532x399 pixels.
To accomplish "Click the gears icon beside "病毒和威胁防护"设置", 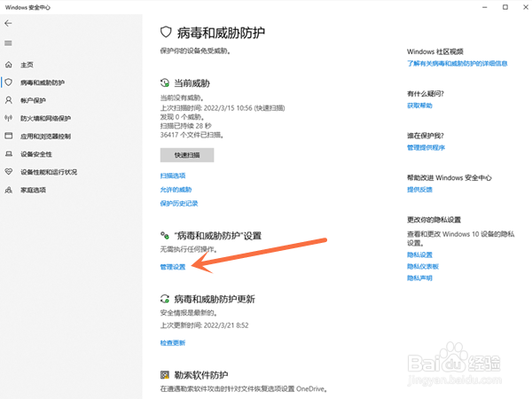I will [x=165, y=235].
